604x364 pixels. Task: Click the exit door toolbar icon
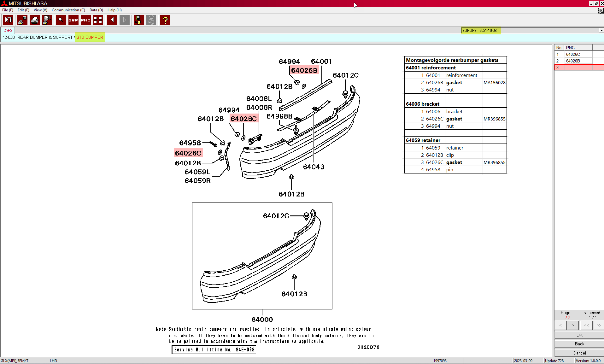click(x=8, y=20)
